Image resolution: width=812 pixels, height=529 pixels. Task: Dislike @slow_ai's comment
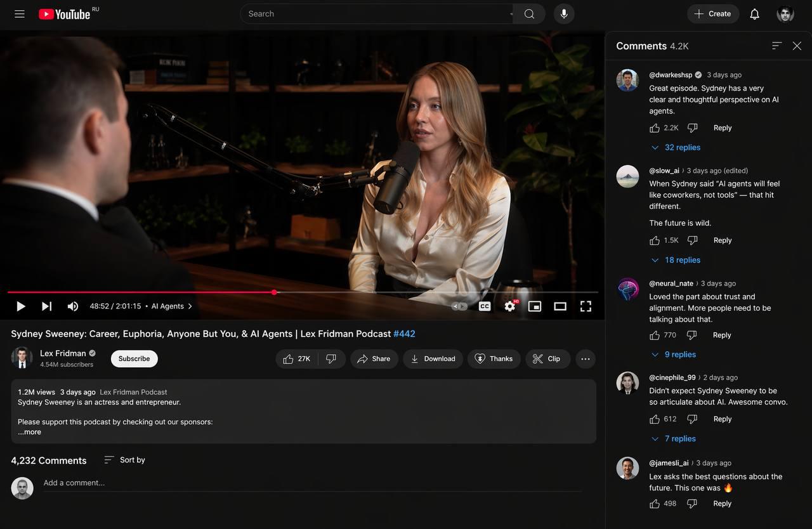[693, 240]
